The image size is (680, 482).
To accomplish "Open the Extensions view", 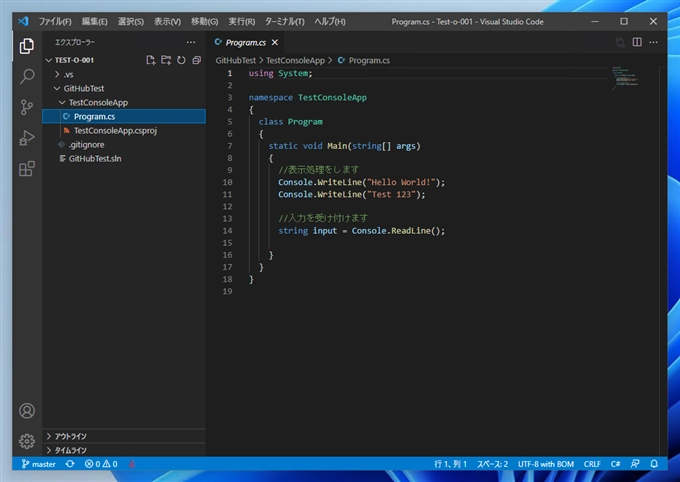I will 27,169.
